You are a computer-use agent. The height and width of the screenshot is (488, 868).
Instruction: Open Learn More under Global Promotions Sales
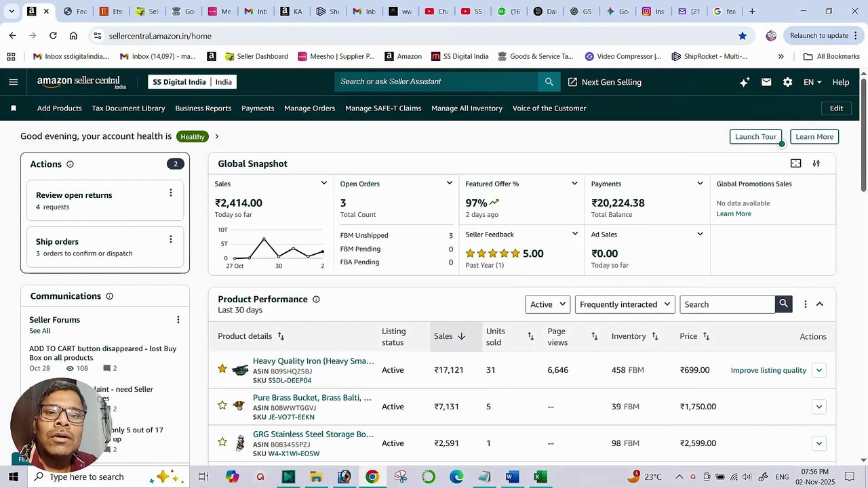click(734, 213)
